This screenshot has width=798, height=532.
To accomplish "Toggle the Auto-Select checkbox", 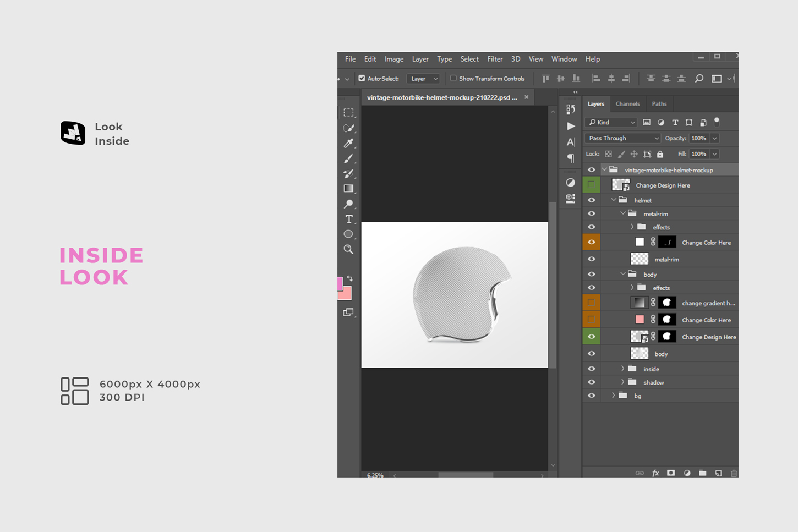I will (x=362, y=79).
